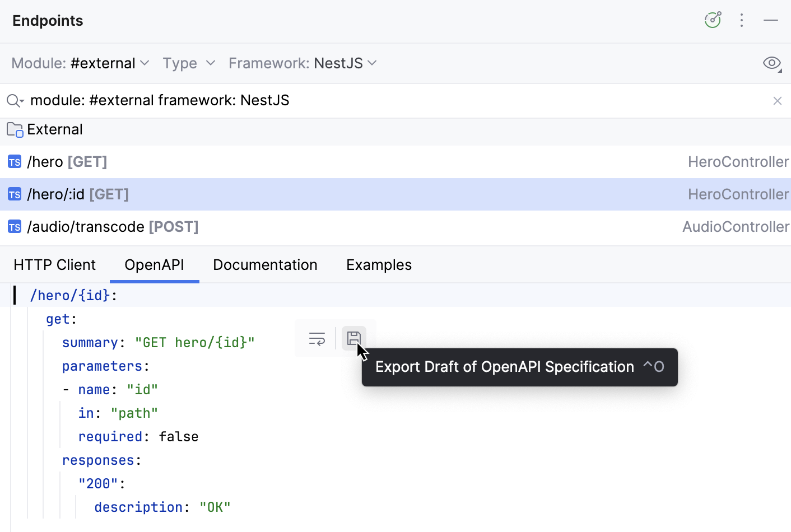This screenshot has height=532, width=791.
Task: Open the Export Draft of OpenAPI Specification icon
Action: [x=353, y=338]
